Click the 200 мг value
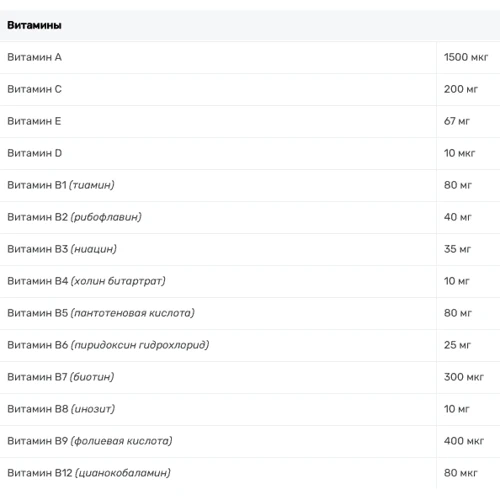This screenshot has height=500, width=500. [x=461, y=89]
